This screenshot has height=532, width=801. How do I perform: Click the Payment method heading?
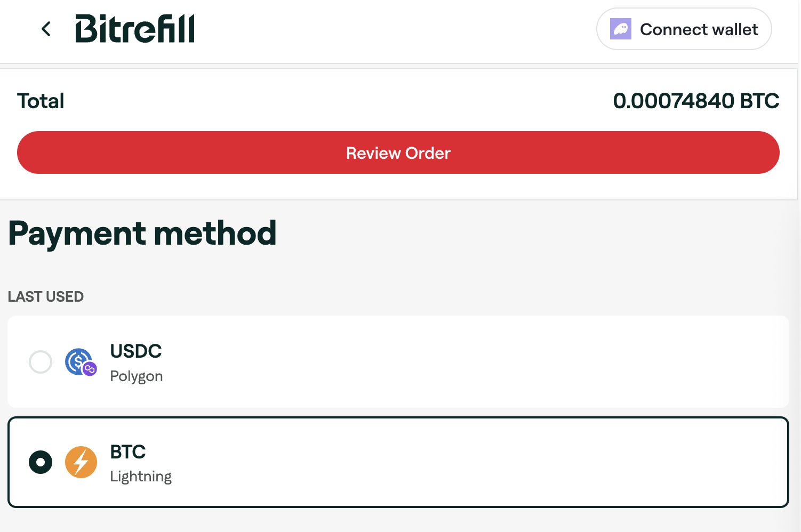pos(142,233)
